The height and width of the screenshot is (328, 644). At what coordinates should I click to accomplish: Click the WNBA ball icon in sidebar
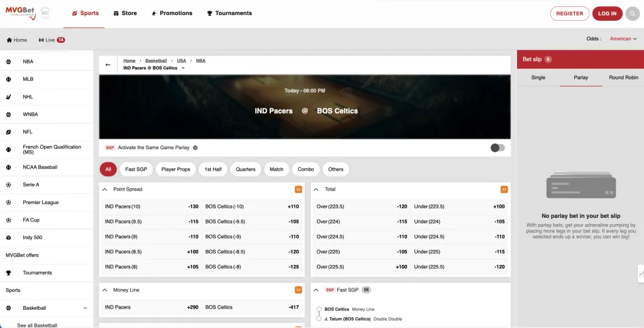(x=8, y=115)
